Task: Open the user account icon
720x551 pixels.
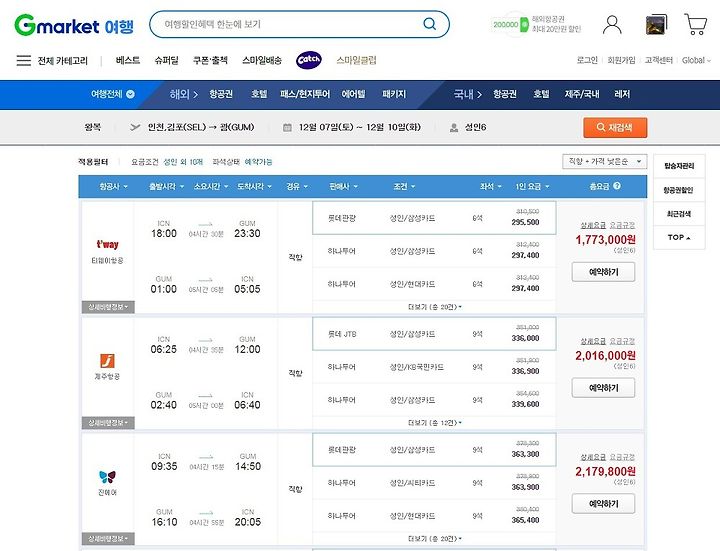Action: 612,25
